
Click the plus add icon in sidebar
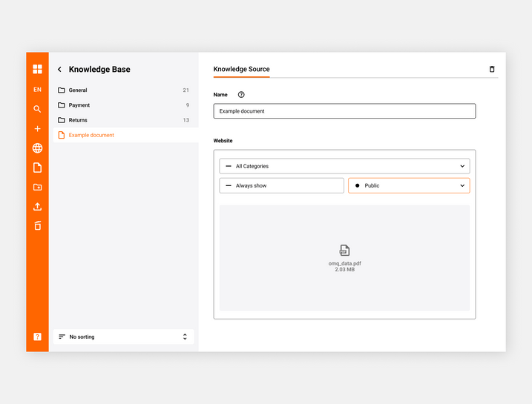click(x=37, y=128)
